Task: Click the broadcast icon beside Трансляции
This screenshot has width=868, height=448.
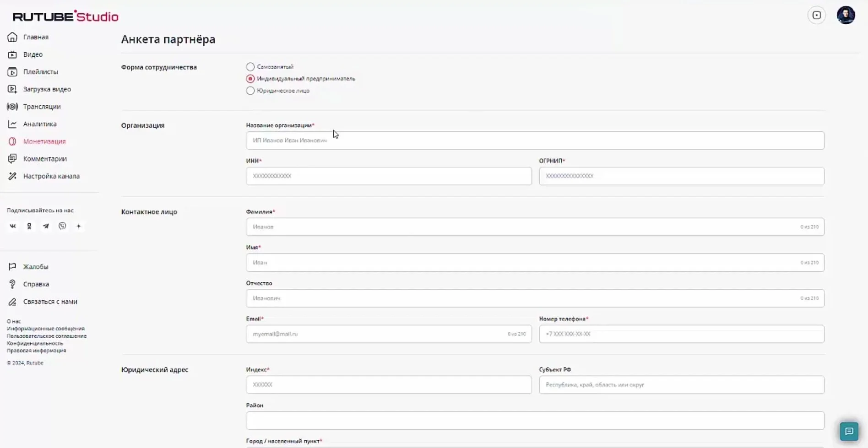Action: tap(12, 107)
